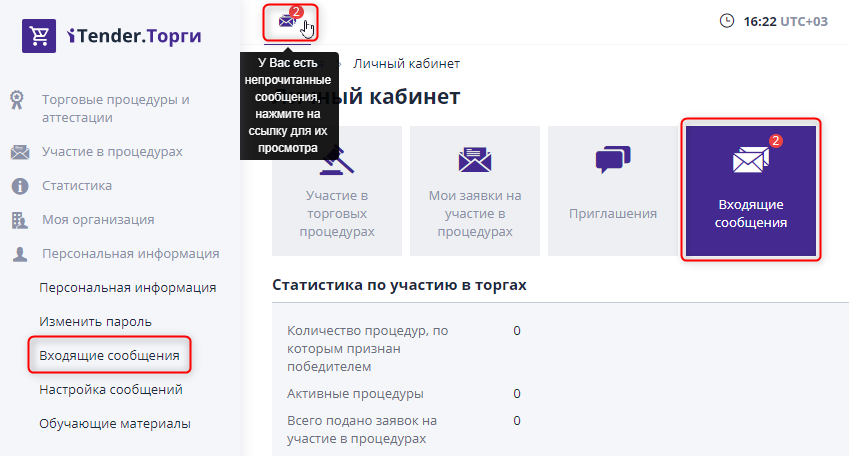Open the Приглашения tile
849x456 pixels.
coord(612,191)
